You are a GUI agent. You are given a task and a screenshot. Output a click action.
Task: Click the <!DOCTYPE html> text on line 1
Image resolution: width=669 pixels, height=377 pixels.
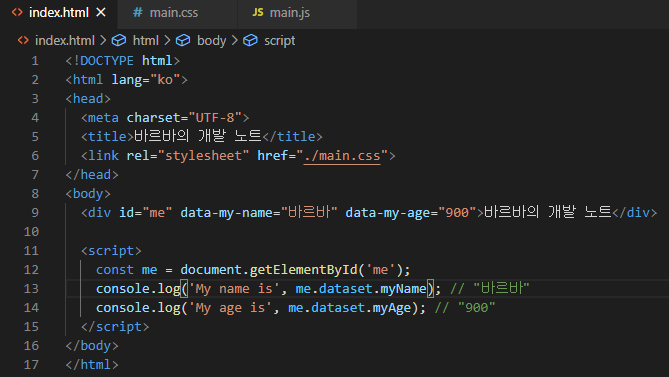tap(123, 61)
